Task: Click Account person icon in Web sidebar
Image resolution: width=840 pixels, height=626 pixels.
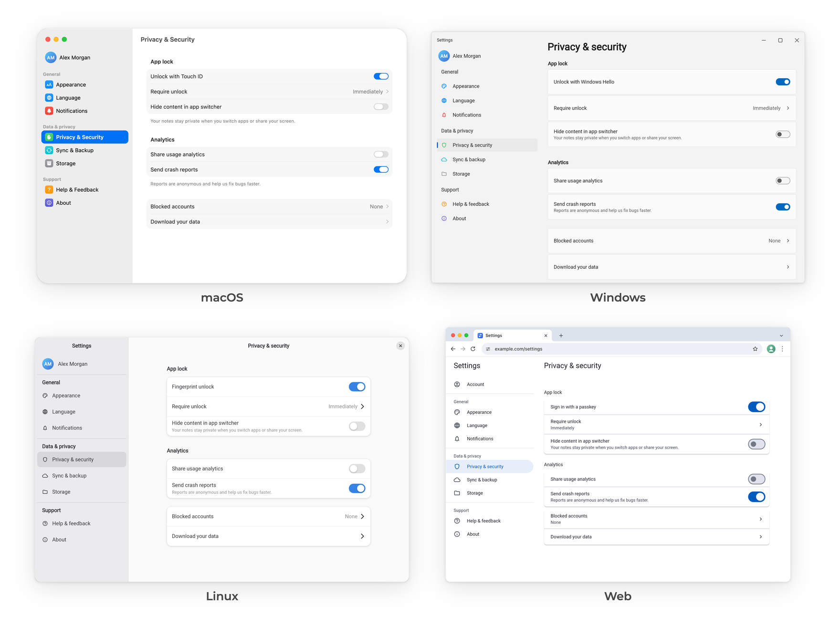Action: click(457, 385)
